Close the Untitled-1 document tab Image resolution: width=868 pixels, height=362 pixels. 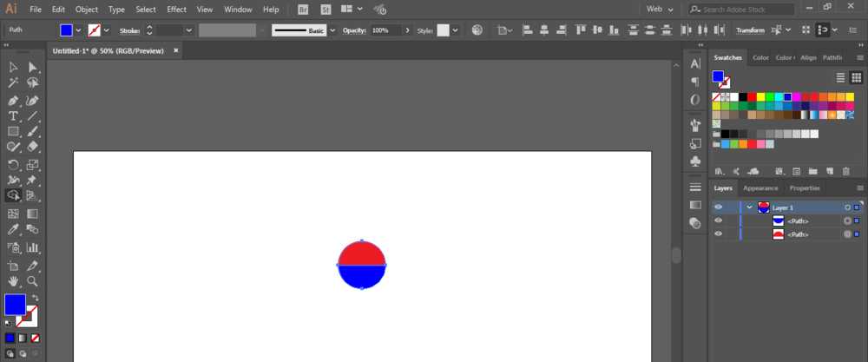(176, 50)
